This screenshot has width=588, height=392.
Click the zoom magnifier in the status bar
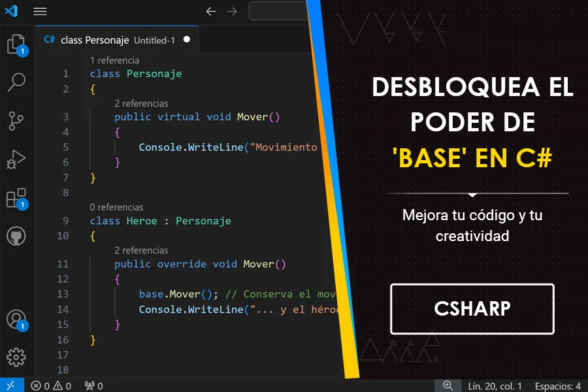click(x=448, y=385)
